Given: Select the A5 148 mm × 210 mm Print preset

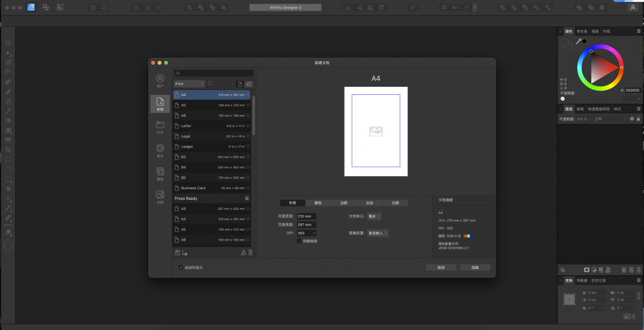Looking at the screenshot, I should 211,105.
